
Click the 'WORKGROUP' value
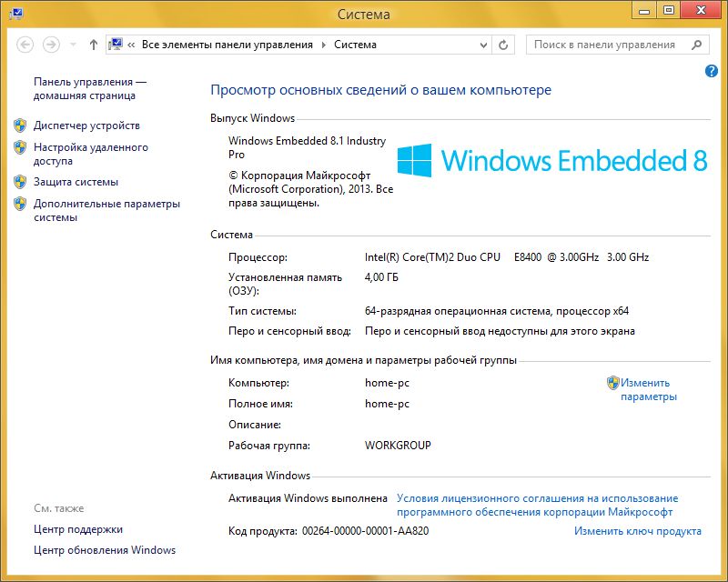click(398, 445)
